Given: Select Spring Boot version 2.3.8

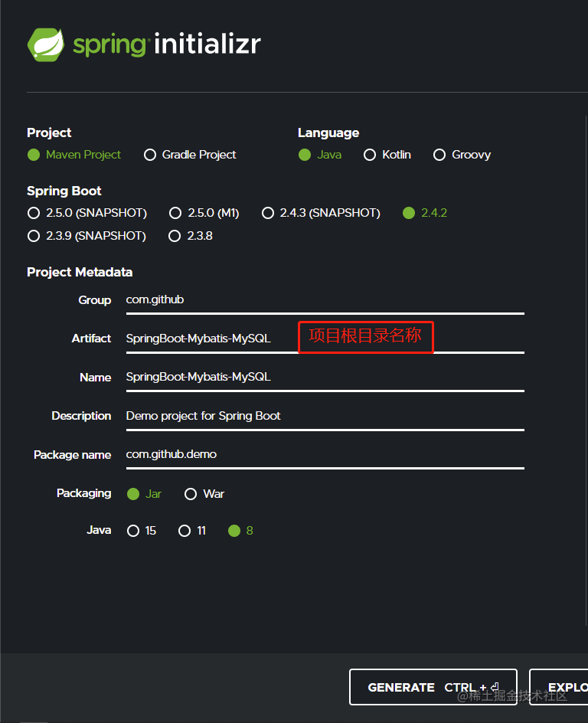Looking at the screenshot, I should pos(191,236).
